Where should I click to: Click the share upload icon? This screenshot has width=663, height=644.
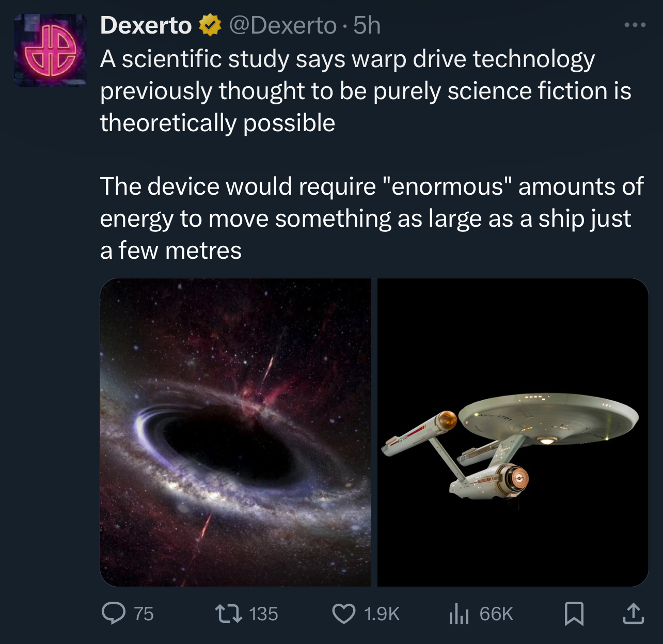pos(633,613)
